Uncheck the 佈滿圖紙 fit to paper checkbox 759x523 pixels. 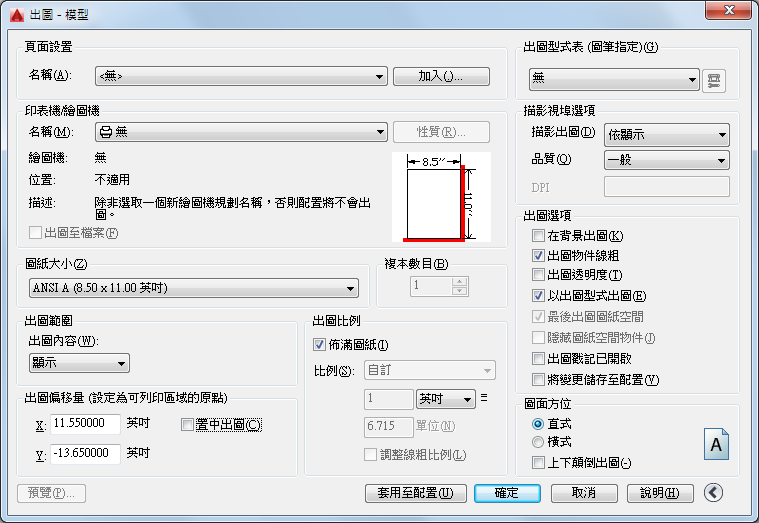319,345
